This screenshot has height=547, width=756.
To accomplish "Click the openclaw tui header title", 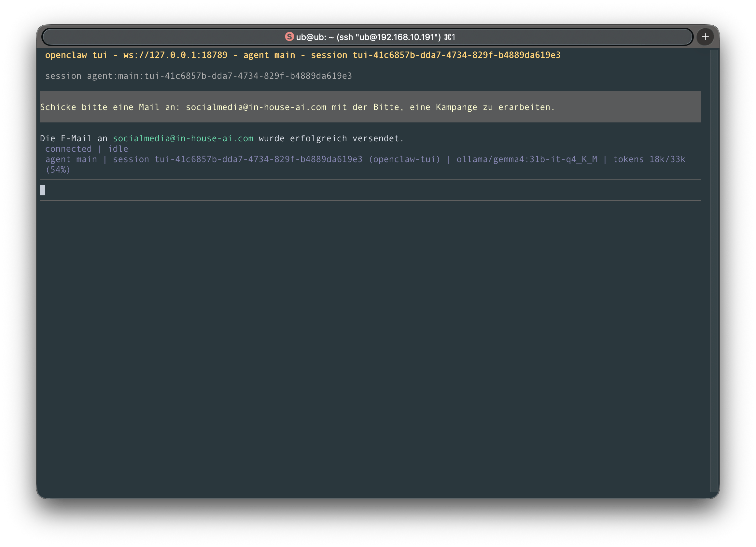I will point(76,55).
